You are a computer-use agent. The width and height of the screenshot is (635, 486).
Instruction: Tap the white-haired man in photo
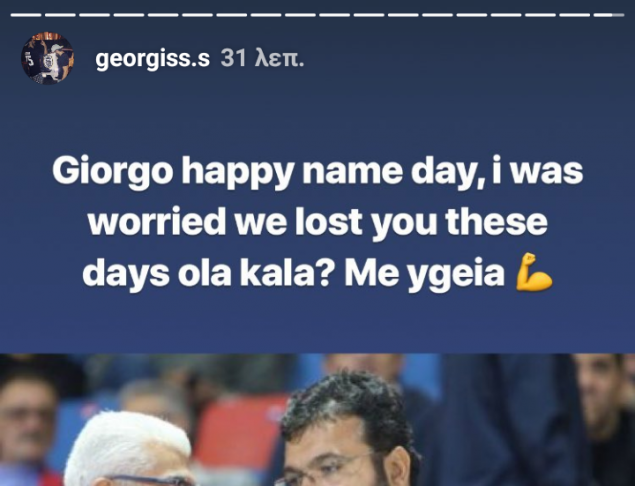[x=129, y=449]
